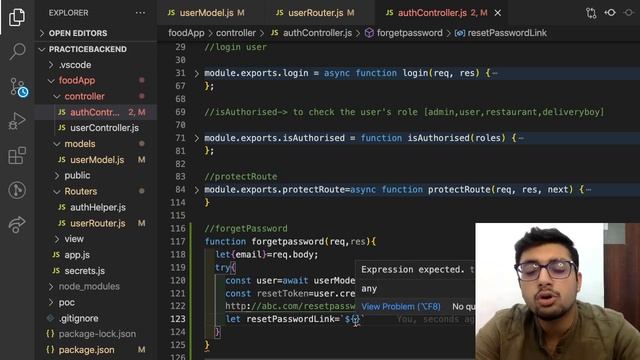Close the authController.js tab

pos(498,13)
